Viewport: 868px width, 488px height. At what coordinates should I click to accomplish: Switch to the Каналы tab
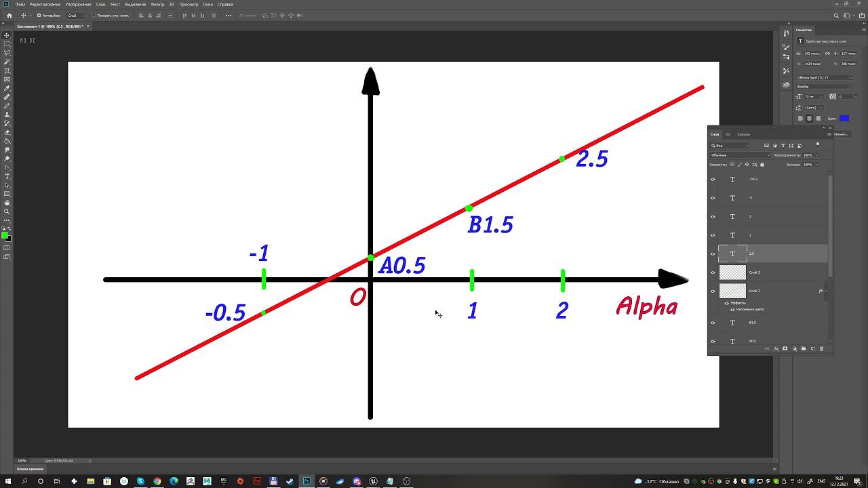coord(744,134)
